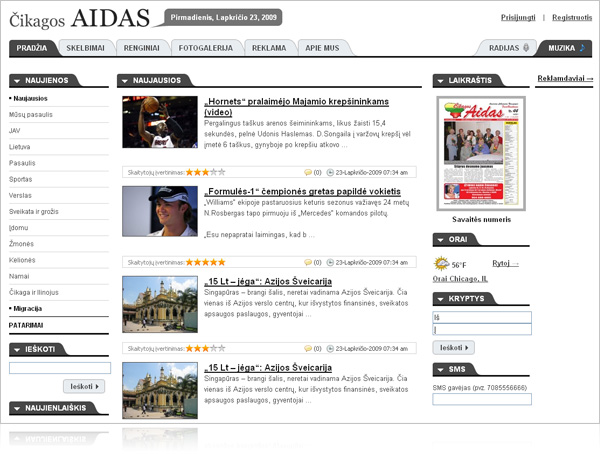
Task: Open the Hornets pralaimėjo article headline
Action: [296, 107]
